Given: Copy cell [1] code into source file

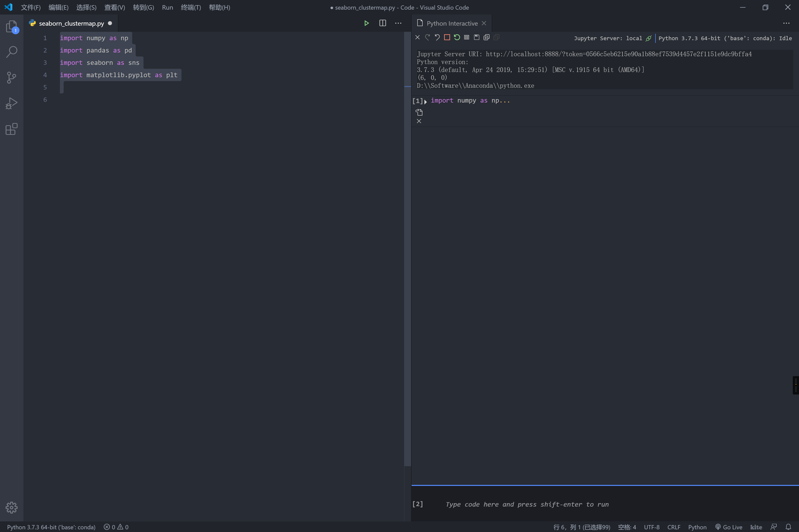Looking at the screenshot, I should click(419, 112).
